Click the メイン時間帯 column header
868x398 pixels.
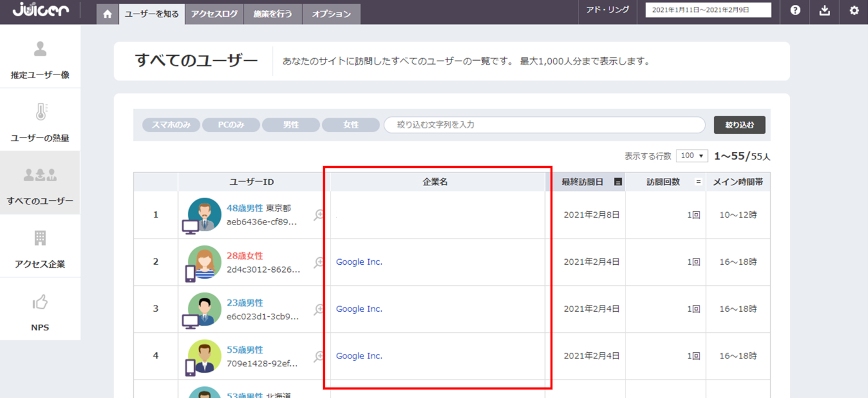(738, 182)
